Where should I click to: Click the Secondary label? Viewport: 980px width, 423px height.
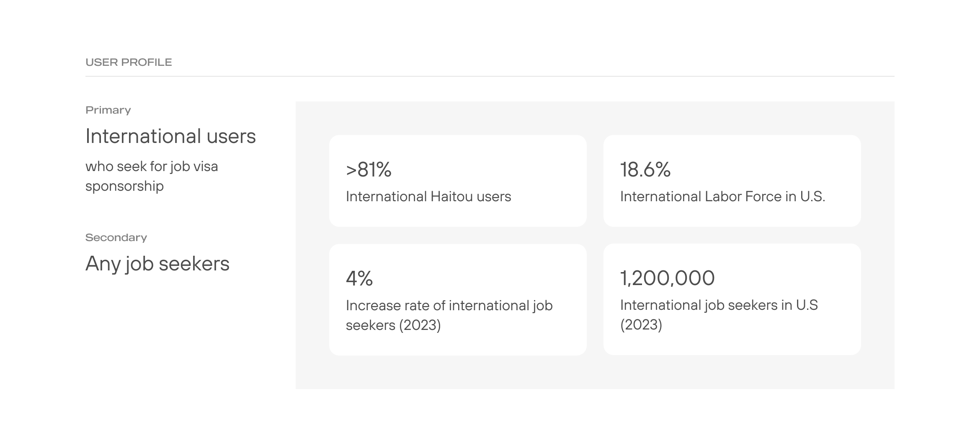[x=116, y=238]
